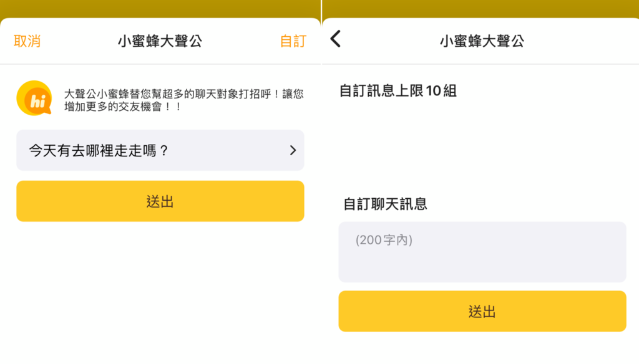
Task: Click the dark gold bar above the back arrow
Action: click(x=480, y=9)
